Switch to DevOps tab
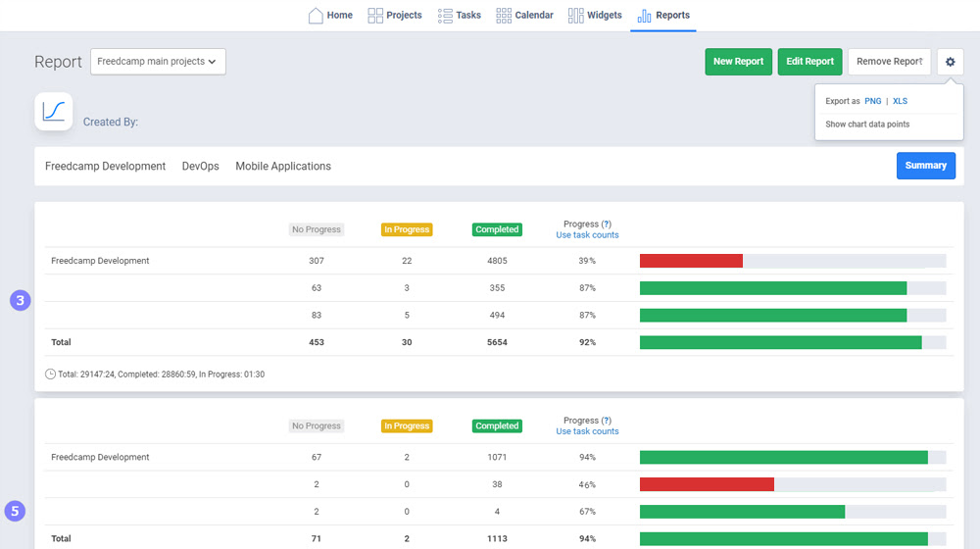Viewport: 980px width, 549px height. [x=201, y=166]
